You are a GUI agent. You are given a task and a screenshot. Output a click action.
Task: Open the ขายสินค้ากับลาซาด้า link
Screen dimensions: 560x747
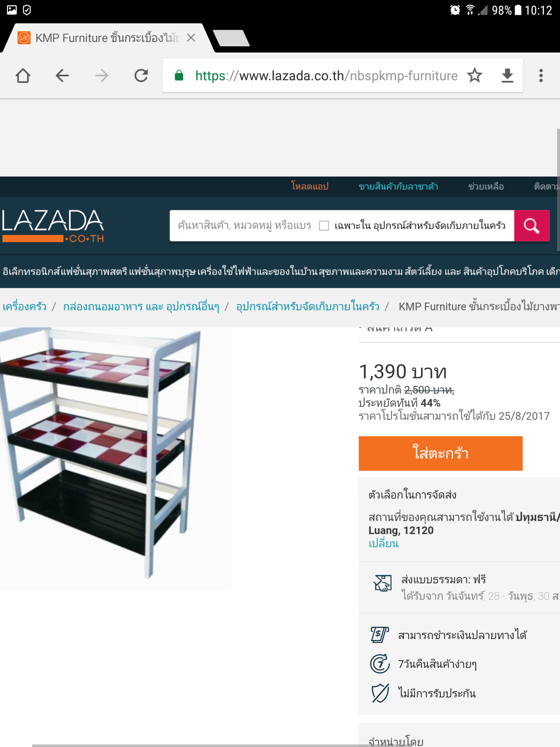[398, 186]
